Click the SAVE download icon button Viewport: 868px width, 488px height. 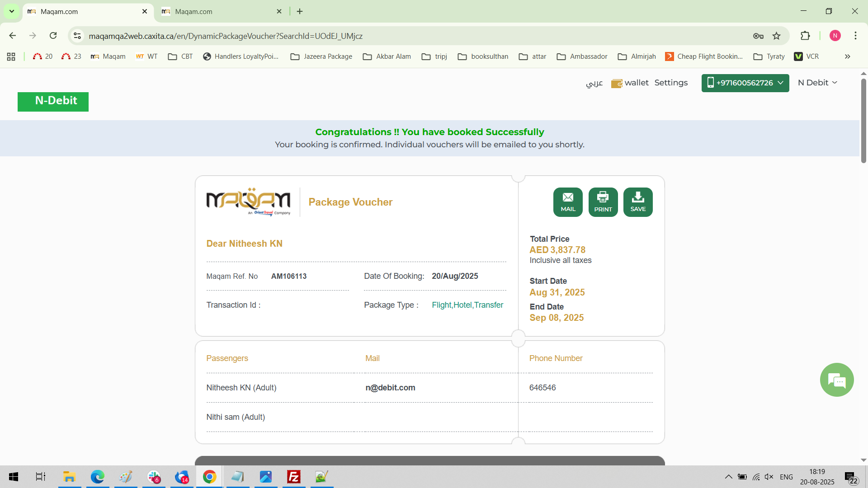tap(637, 202)
